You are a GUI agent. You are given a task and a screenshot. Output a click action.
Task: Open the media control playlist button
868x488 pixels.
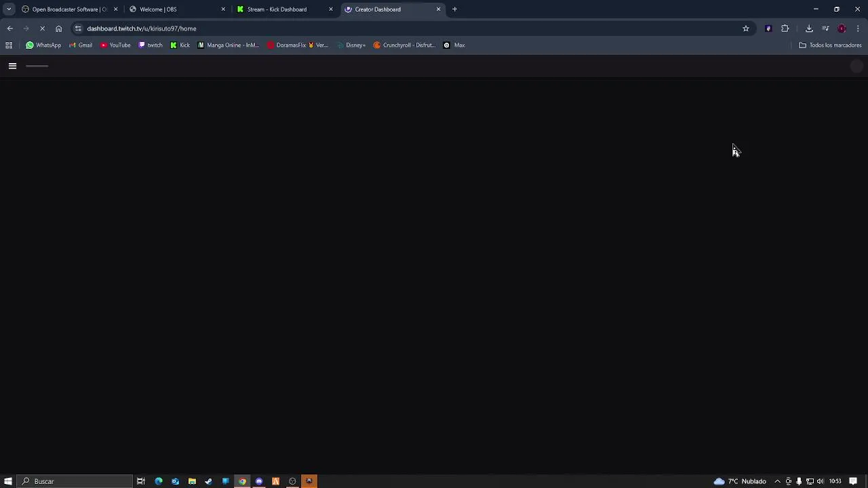click(825, 28)
